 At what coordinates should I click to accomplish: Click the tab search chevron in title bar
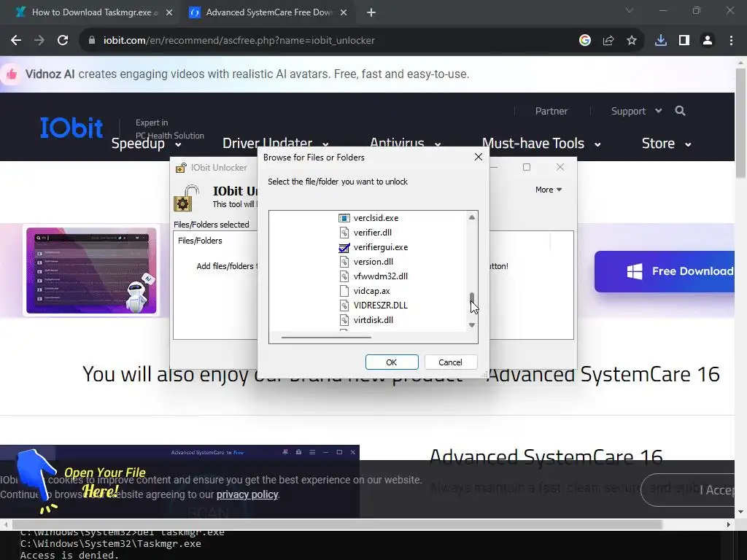[x=630, y=10]
